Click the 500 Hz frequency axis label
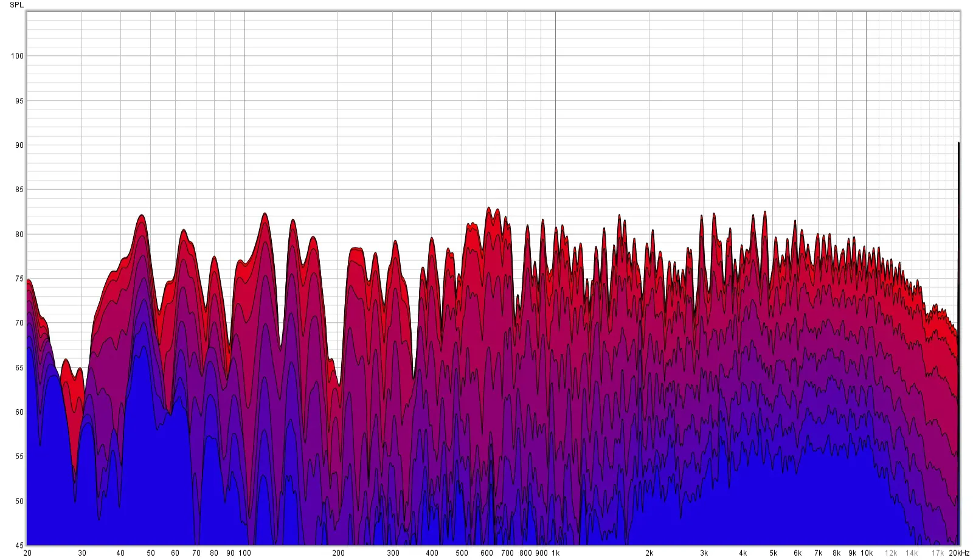Viewport: 973px width, 560px height. coord(462,553)
